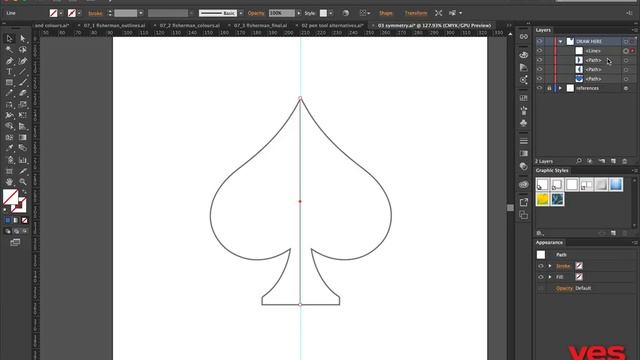640x360 pixels.
Task: Select the Rectangle tool
Action: [9, 82]
